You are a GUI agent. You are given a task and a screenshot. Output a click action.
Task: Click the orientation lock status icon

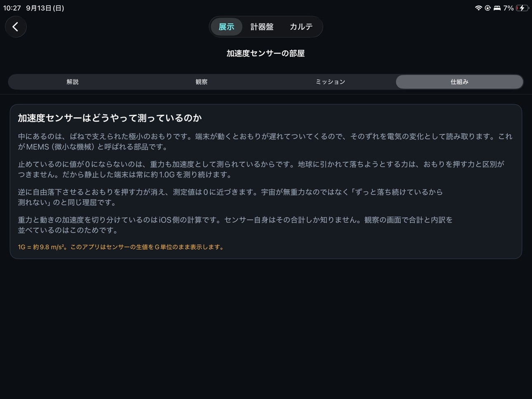point(487,8)
